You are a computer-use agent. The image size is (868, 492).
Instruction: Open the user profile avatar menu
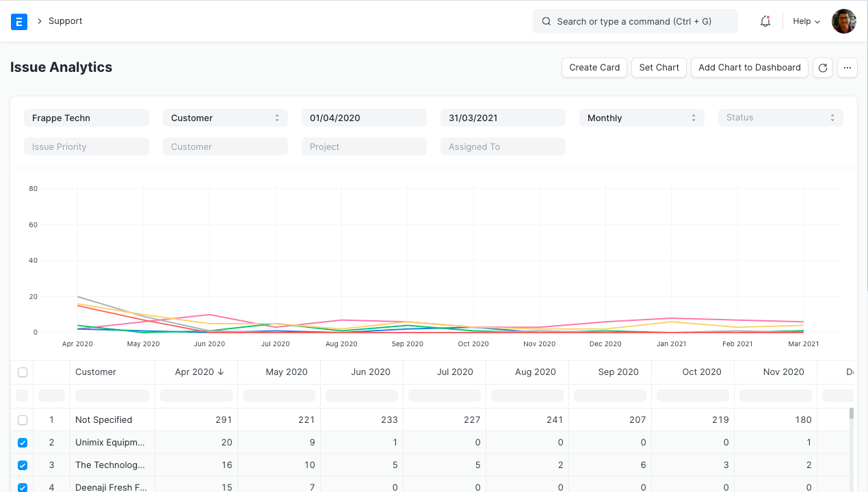pos(843,21)
